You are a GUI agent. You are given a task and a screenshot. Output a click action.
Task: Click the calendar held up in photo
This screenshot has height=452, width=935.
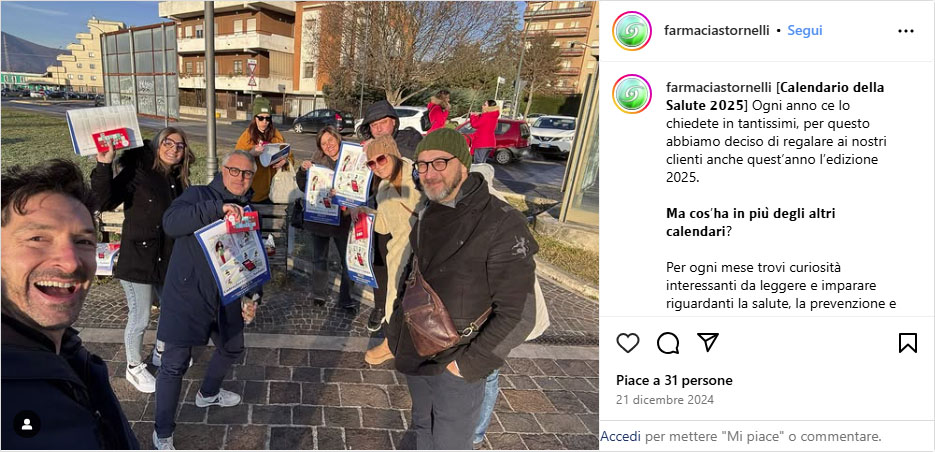click(x=104, y=129)
